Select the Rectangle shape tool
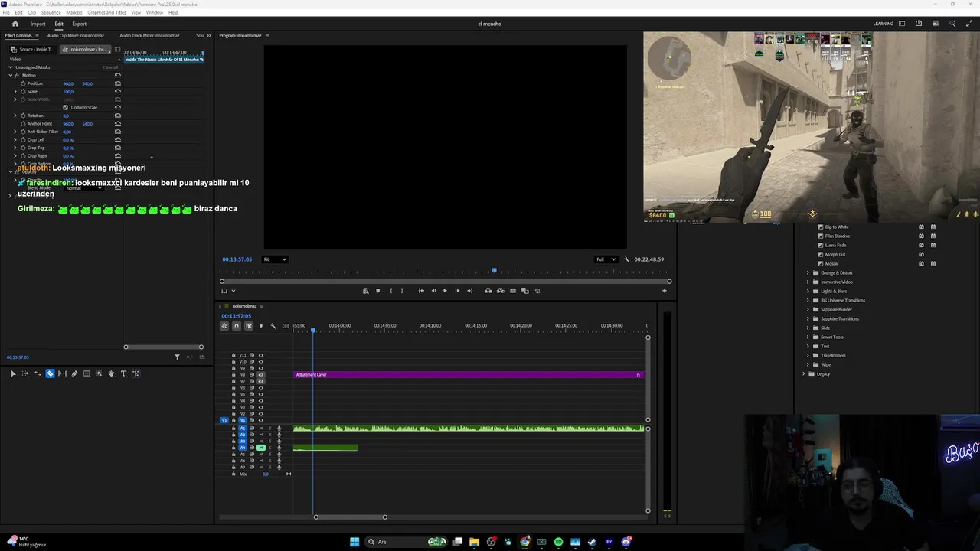 pyautogui.click(x=87, y=373)
